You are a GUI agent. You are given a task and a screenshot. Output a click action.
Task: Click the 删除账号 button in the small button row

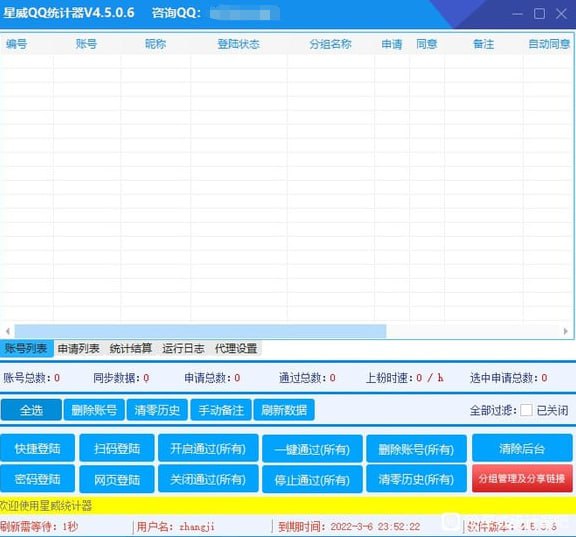[94, 410]
